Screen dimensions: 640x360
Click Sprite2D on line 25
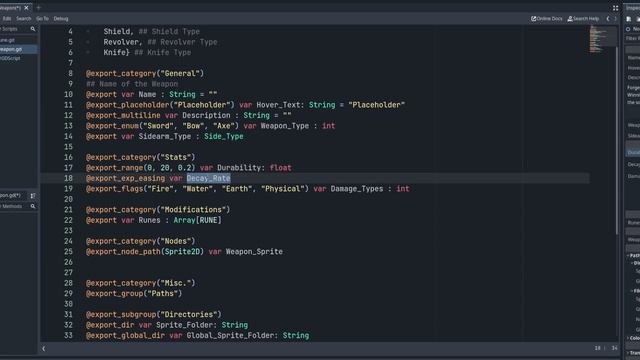click(x=182, y=251)
